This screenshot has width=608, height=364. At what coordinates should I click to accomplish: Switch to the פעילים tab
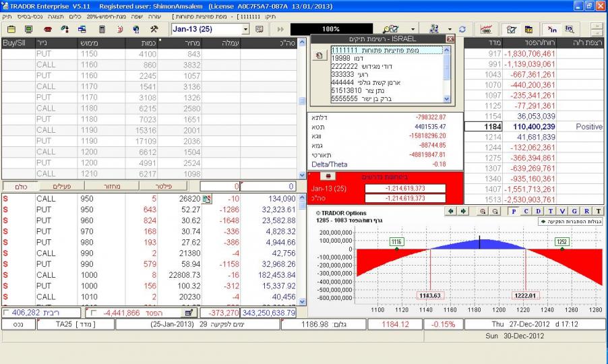tap(55, 185)
